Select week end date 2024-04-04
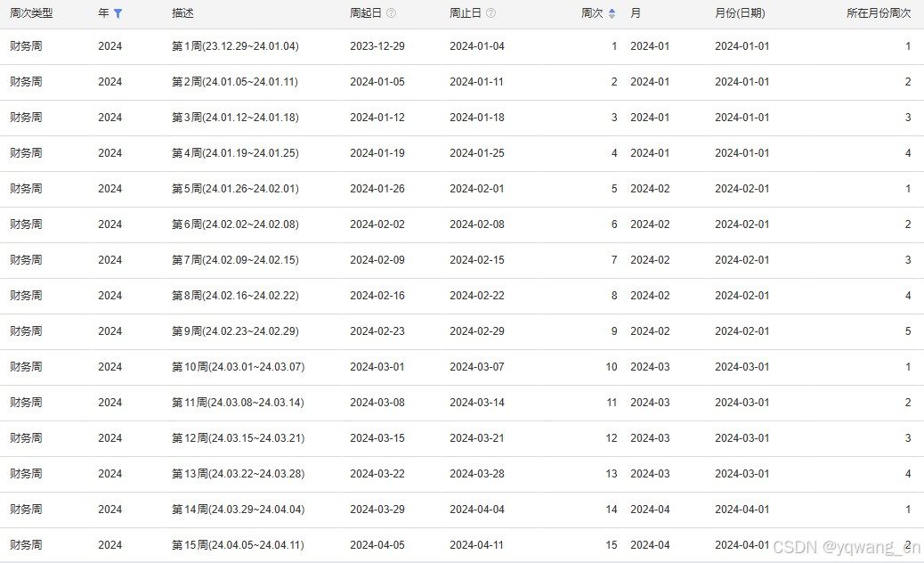 coord(477,510)
